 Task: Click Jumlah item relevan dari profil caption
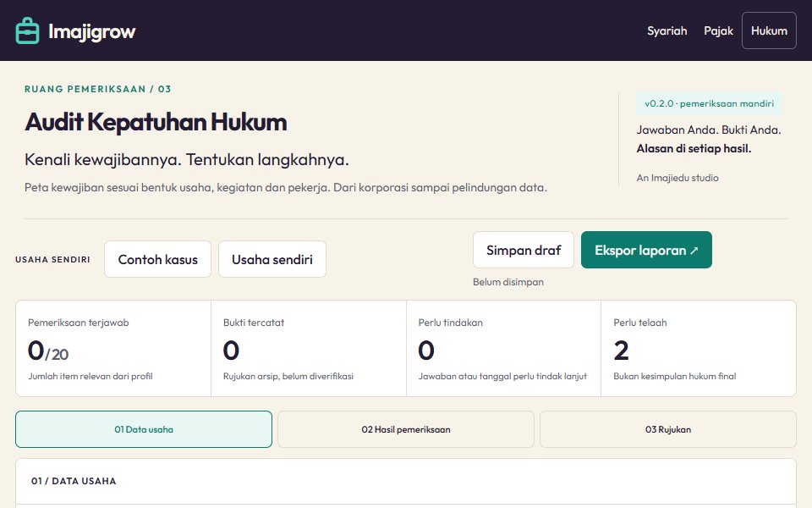coord(91,376)
